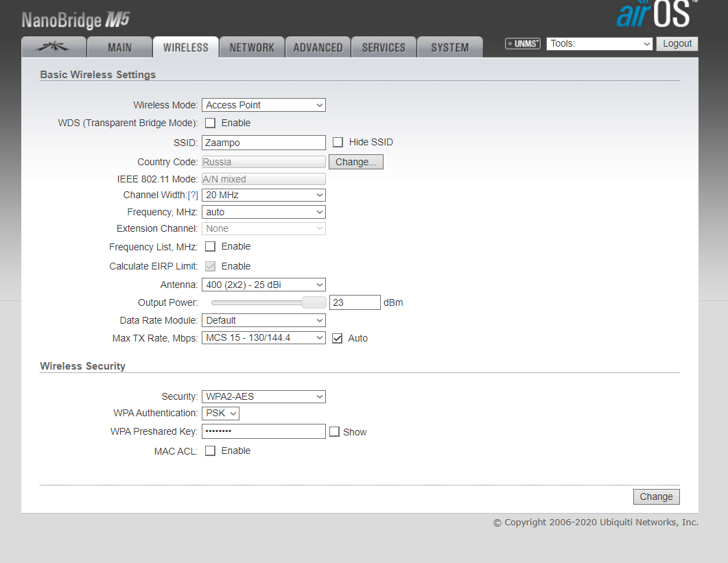This screenshot has height=563, width=728.
Task: Open the Tools dropdown menu
Action: [600, 44]
